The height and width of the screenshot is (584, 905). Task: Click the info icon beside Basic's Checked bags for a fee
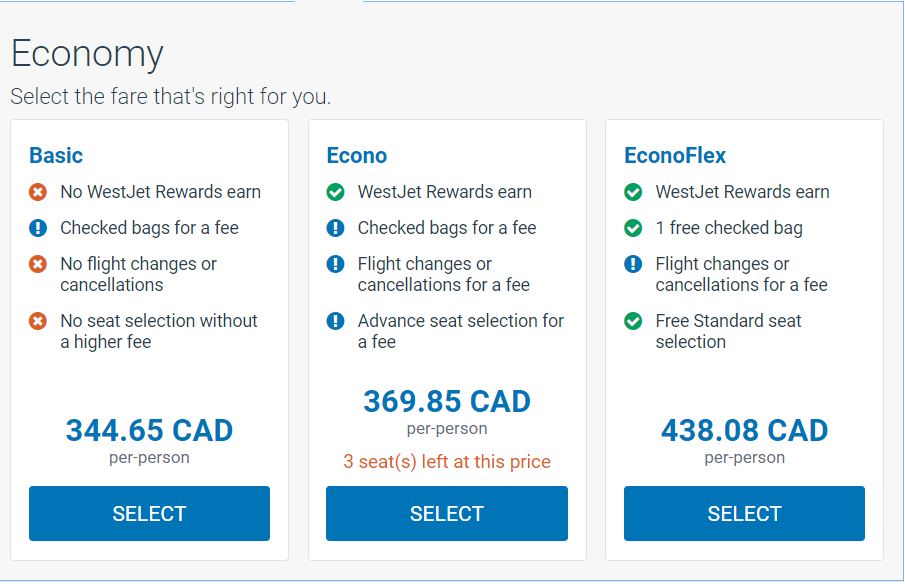[x=38, y=228]
